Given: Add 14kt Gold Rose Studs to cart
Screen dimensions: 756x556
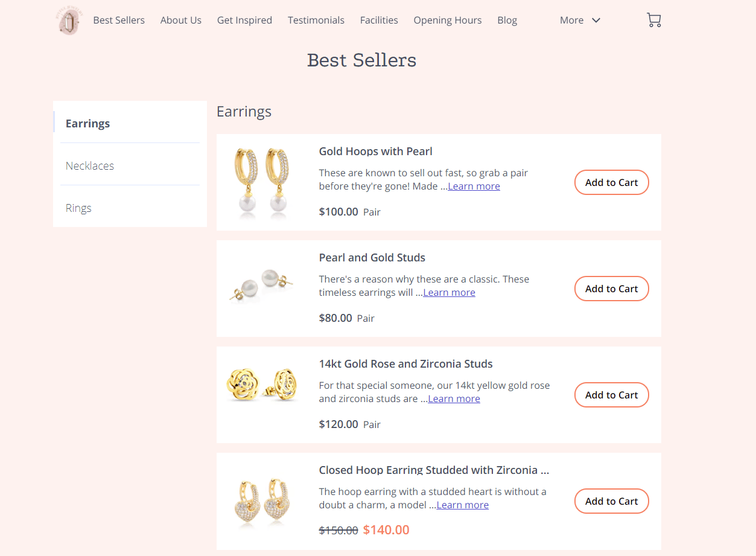Looking at the screenshot, I should [611, 395].
